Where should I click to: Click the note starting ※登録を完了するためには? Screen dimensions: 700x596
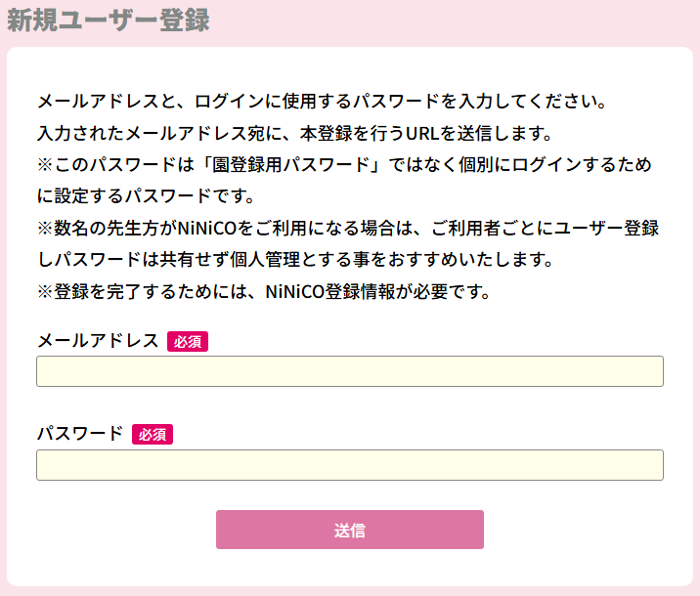coord(263,292)
